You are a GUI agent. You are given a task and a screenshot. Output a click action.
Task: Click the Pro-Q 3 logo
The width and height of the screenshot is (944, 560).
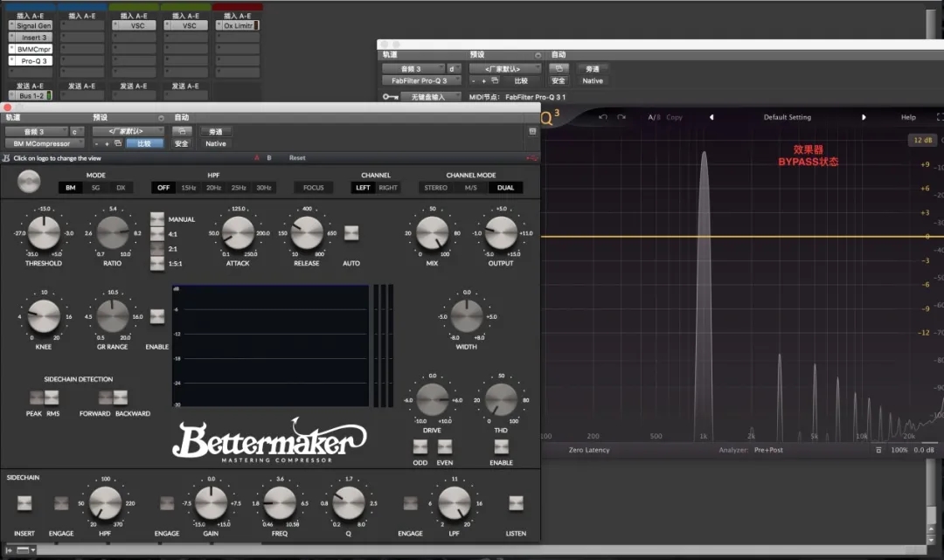551,117
